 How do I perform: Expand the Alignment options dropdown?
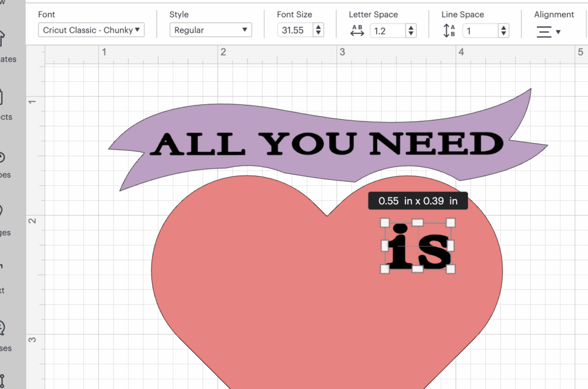548,32
